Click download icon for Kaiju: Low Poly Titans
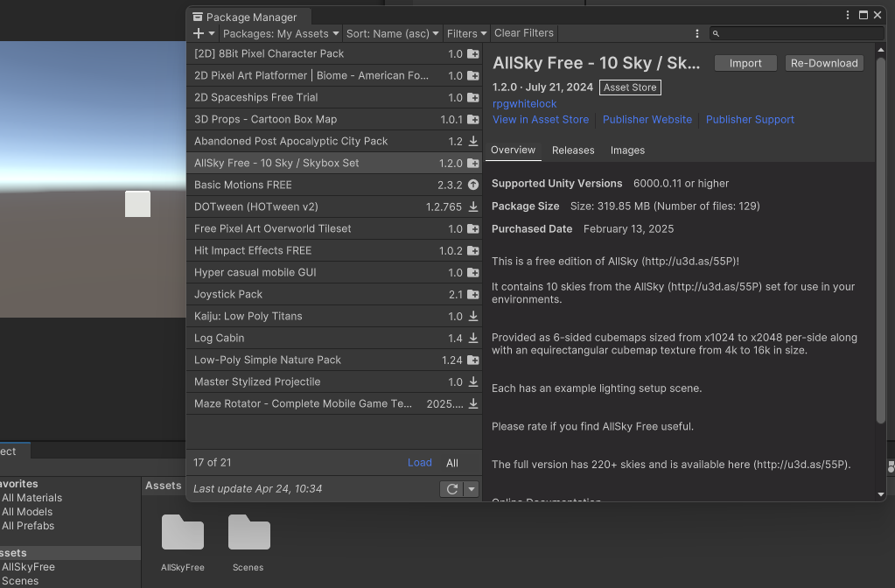This screenshot has width=895, height=588. click(x=473, y=316)
